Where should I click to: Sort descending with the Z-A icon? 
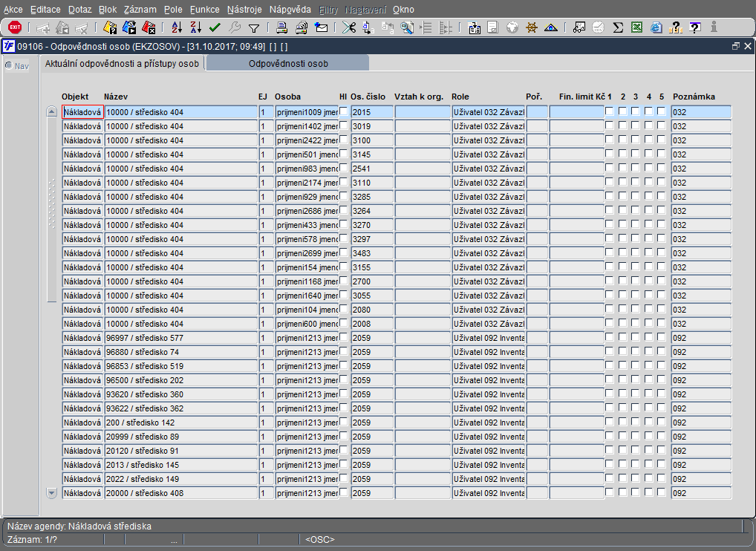click(x=196, y=27)
